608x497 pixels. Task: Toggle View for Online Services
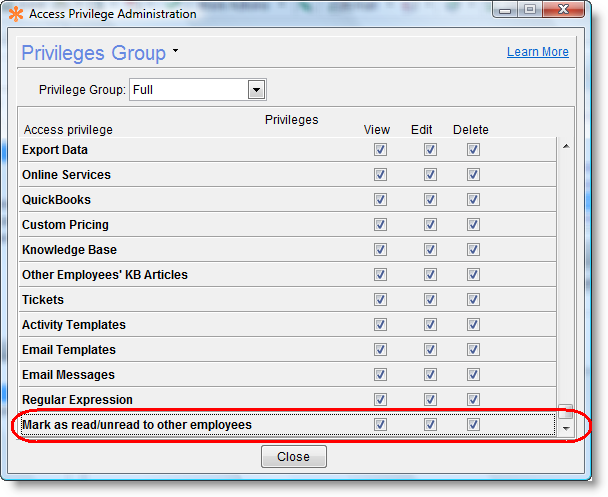coord(380,175)
